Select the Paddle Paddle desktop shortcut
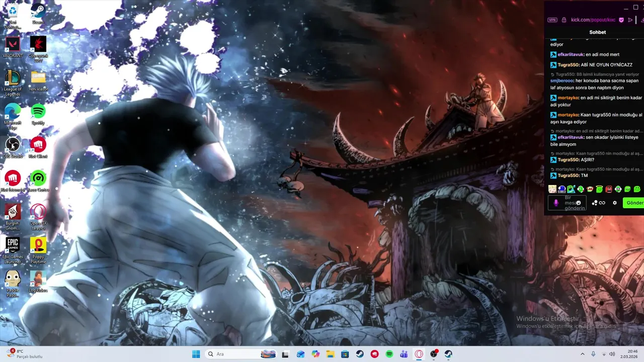This screenshot has width=644, height=362. pyautogui.click(x=12, y=284)
